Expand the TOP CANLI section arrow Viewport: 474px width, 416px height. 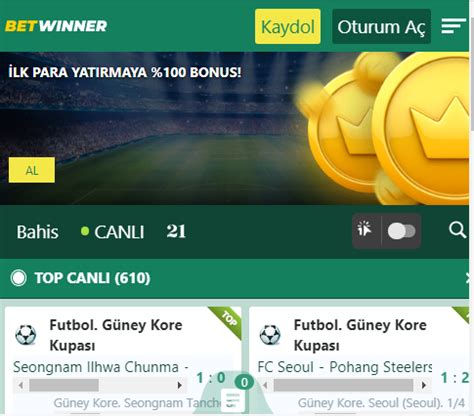[467, 278]
